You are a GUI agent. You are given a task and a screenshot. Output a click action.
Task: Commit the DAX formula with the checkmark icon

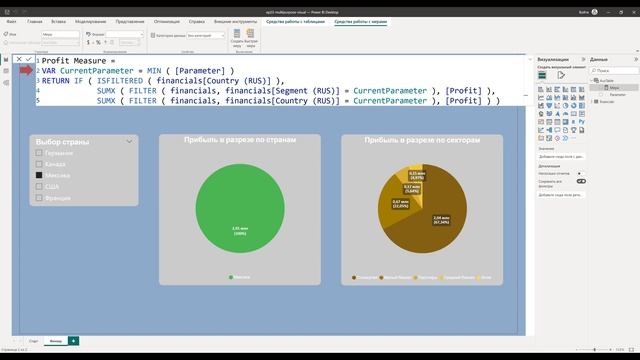click(x=29, y=59)
